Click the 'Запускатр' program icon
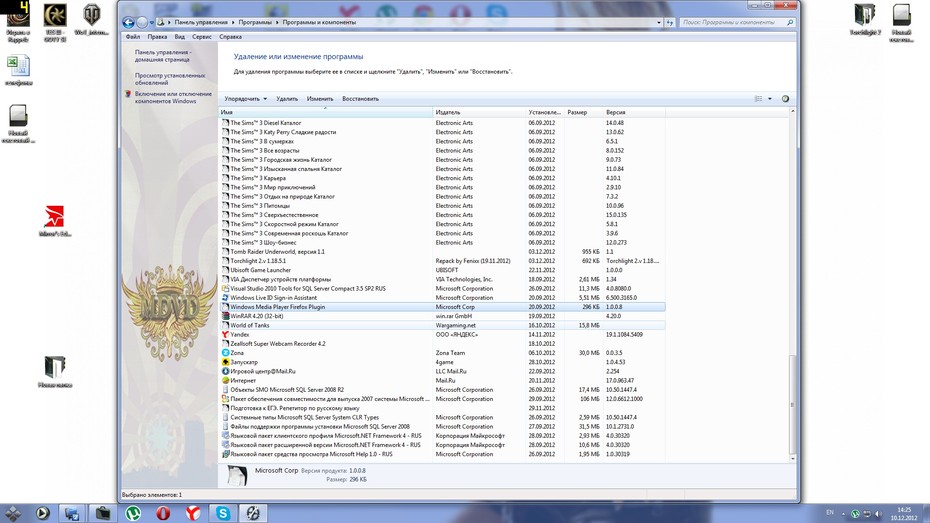 [225, 362]
